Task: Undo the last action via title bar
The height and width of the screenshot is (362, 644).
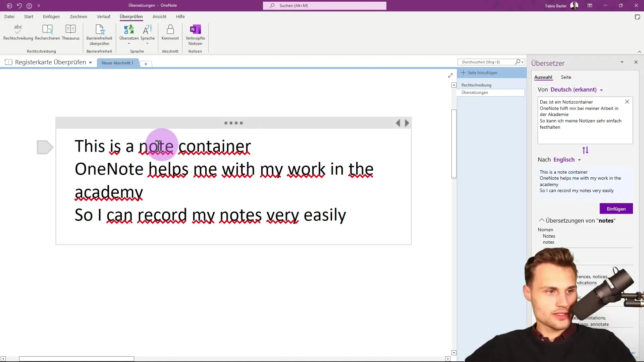Action: click(x=19, y=6)
